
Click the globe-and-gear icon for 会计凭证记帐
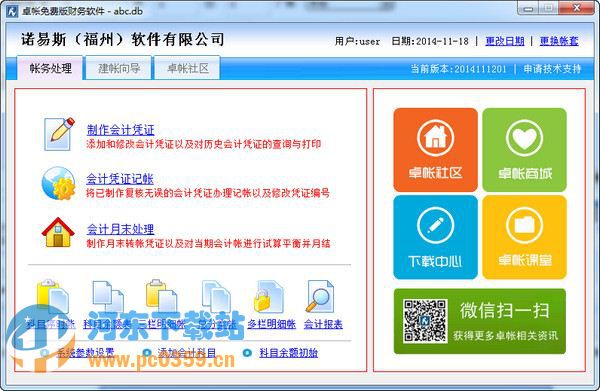[58, 183]
